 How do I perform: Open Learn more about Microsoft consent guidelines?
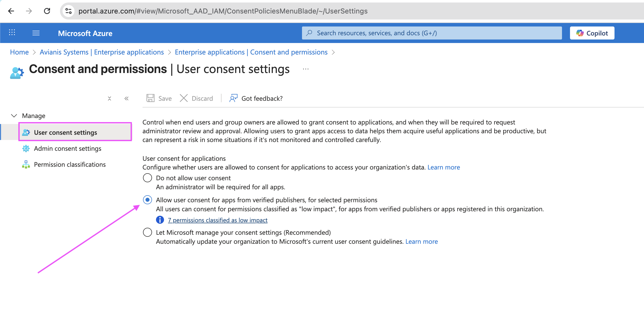422,241
